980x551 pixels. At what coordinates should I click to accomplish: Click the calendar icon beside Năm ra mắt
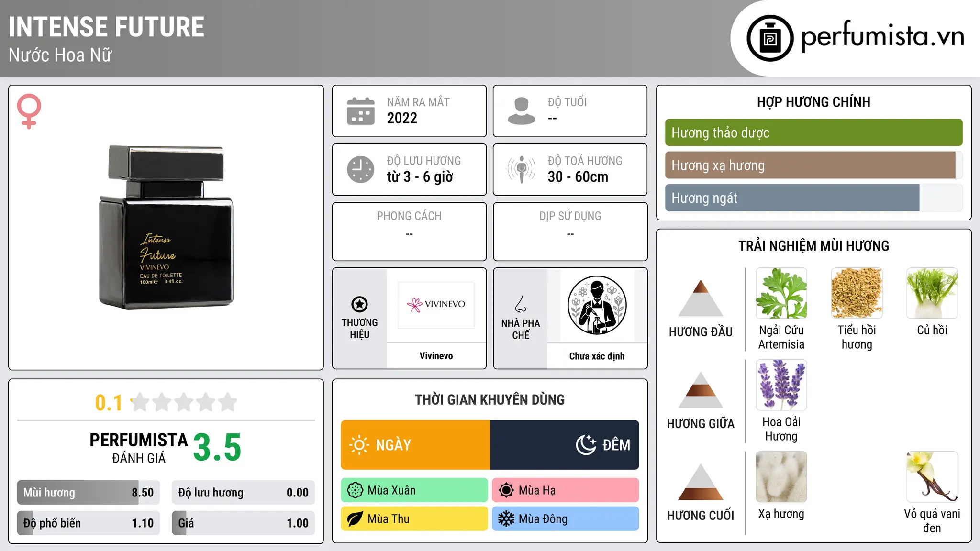(361, 111)
